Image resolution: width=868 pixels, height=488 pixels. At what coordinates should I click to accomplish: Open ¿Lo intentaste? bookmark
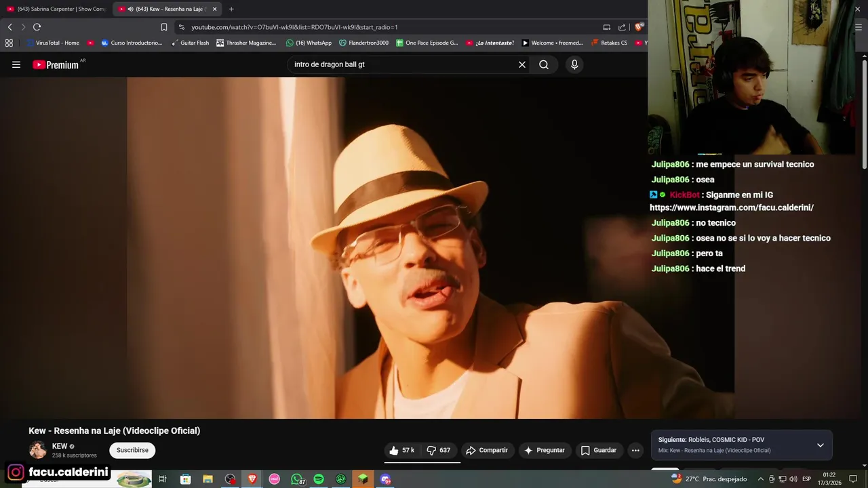[490, 43]
